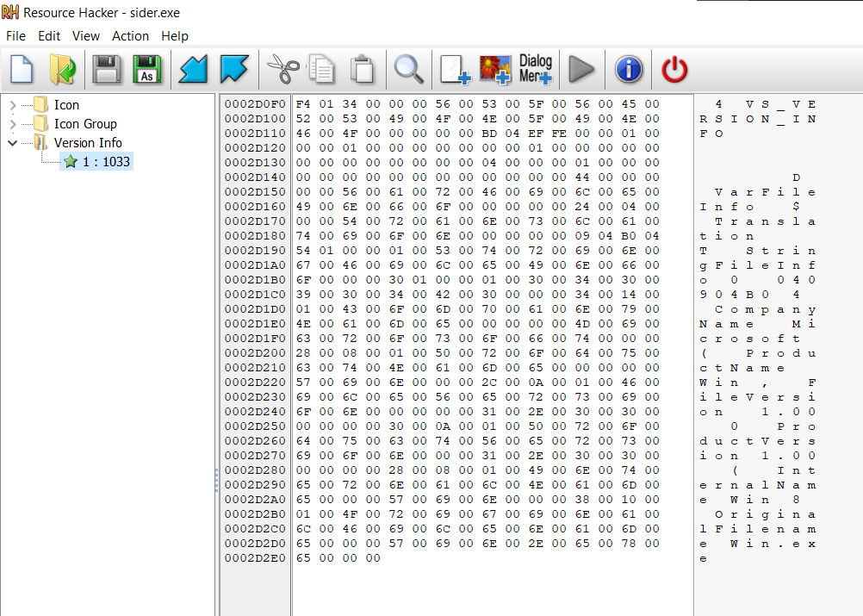
Task: Open the Edit menu
Action: coord(49,36)
